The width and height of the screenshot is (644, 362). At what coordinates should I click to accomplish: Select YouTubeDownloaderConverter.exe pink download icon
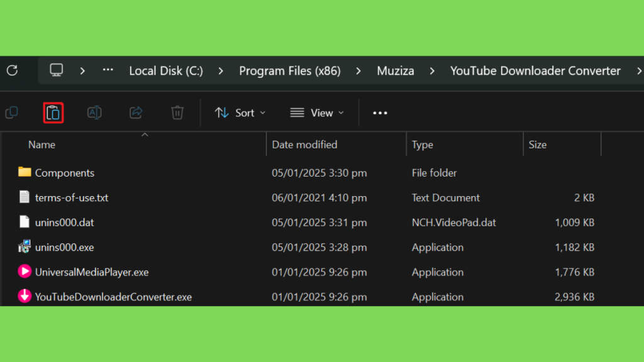pos(25,296)
